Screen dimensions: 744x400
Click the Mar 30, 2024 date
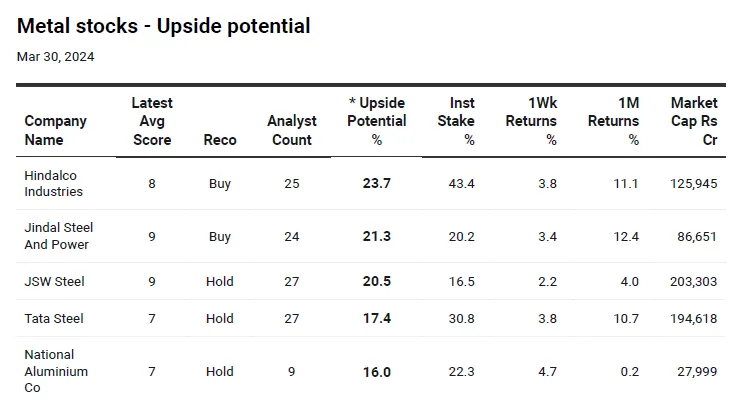(56, 56)
